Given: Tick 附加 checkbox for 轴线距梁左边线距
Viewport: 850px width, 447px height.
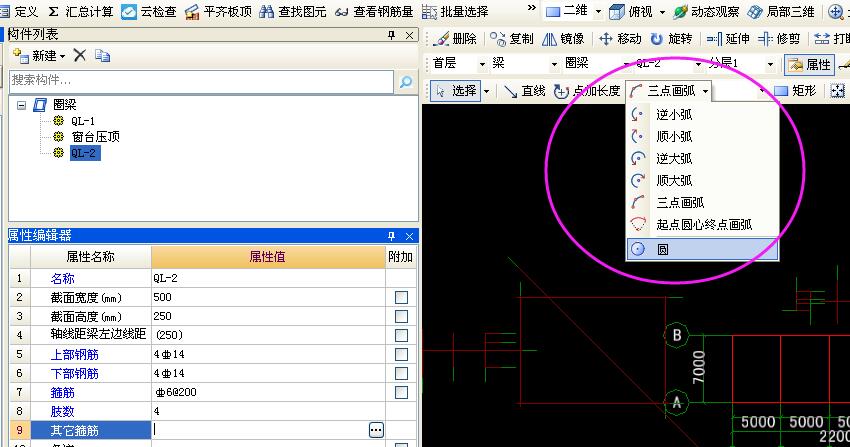Looking at the screenshot, I should [x=401, y=335].
